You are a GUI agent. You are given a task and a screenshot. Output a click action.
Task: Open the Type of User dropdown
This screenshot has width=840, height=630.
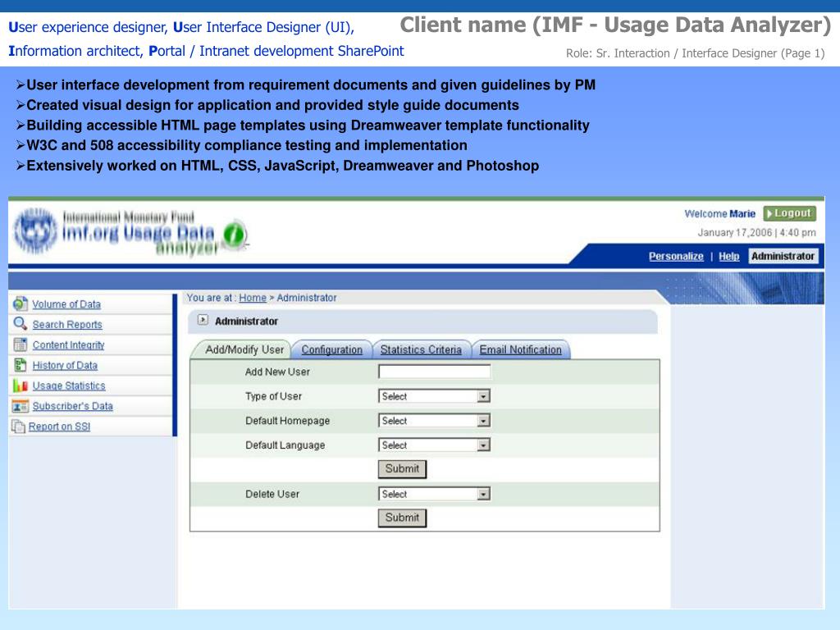click(434, 396)
